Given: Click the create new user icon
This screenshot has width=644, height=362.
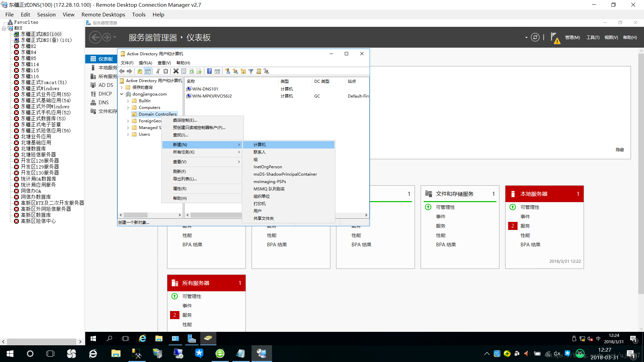Looking at the screenshot, I should (228, 71).
